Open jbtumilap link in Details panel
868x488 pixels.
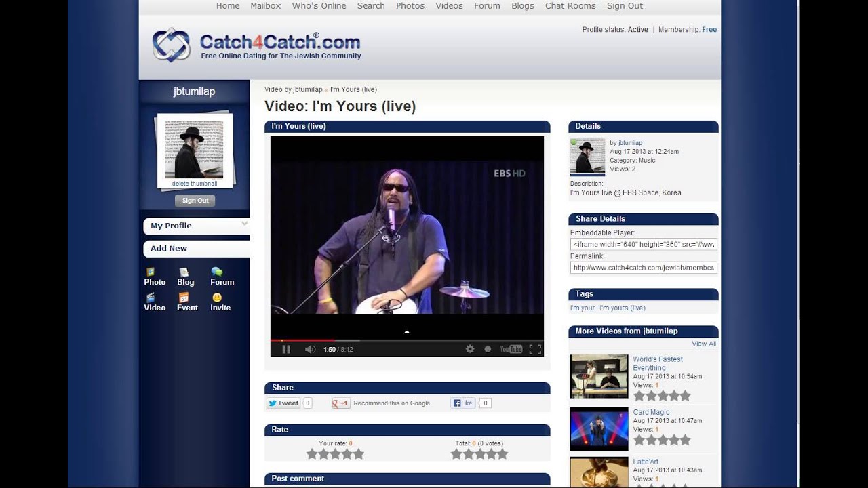tap(630, 143)
